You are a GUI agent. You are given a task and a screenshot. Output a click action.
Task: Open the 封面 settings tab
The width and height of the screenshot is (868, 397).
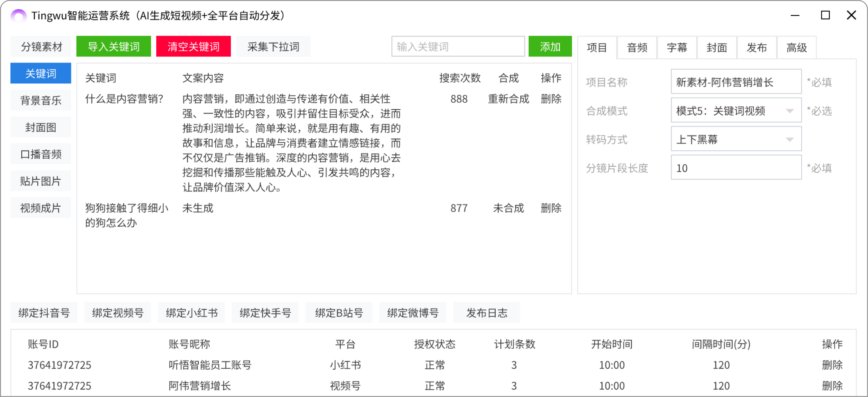(x=717, y=48)
